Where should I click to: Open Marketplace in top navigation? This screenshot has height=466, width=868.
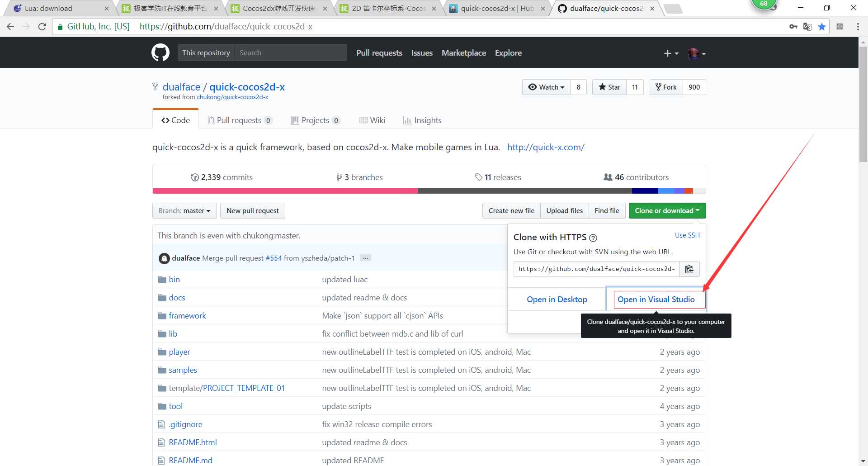464,53
